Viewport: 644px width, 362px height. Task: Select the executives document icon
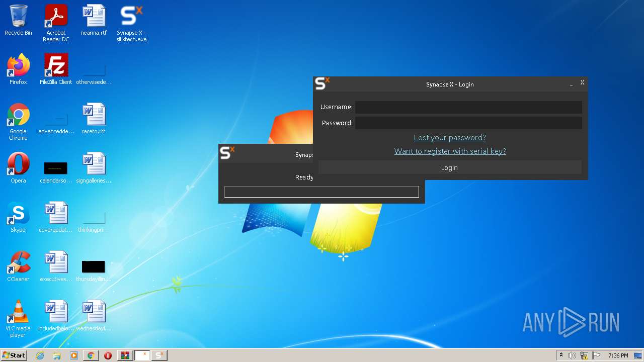click(x=56, y=266)
